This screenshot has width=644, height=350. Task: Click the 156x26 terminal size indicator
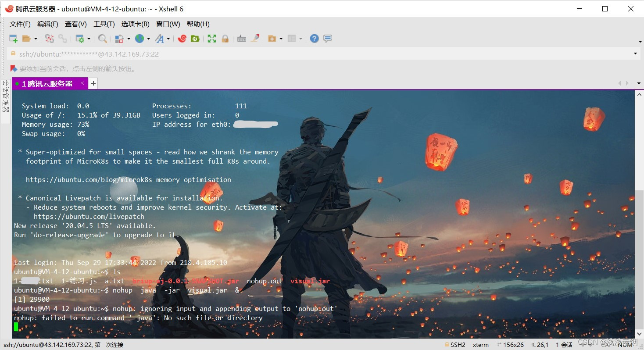(510, 345)
